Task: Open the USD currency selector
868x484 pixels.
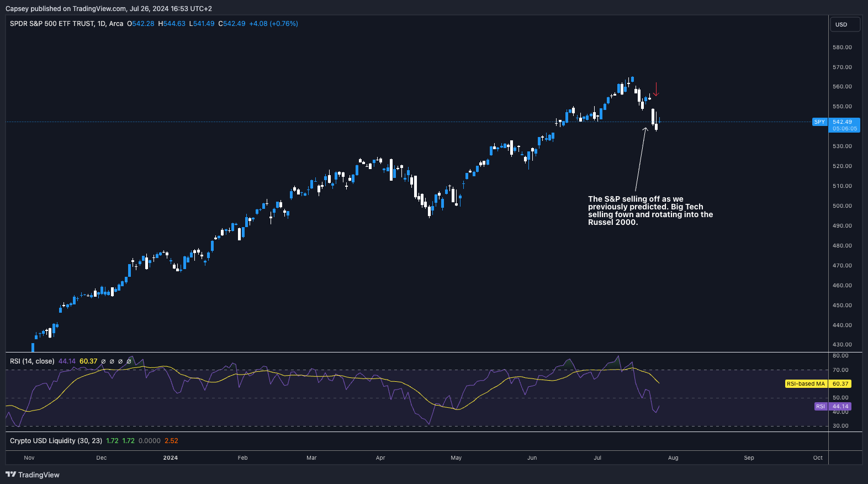Action: pyautogui.click(x=845, y=24)
